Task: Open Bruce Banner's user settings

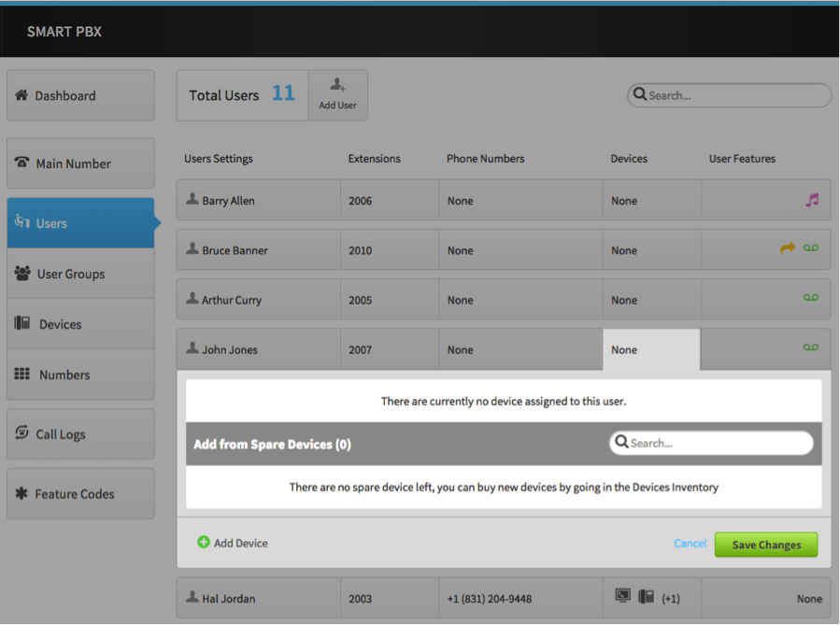Action: click(258, 250)
